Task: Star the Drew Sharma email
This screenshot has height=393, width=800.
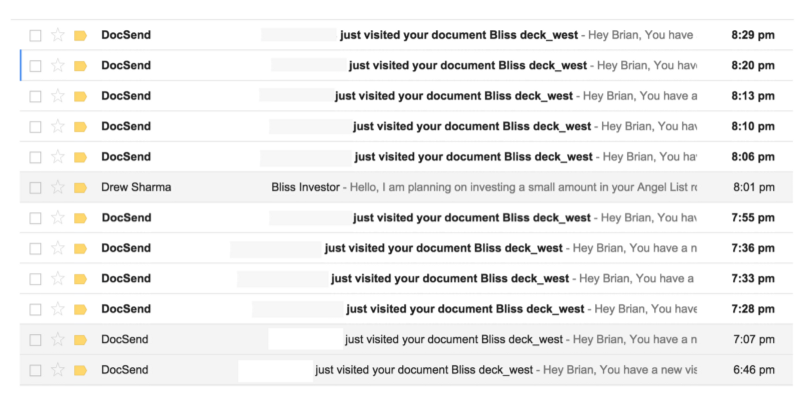Action: coord(58,187)
